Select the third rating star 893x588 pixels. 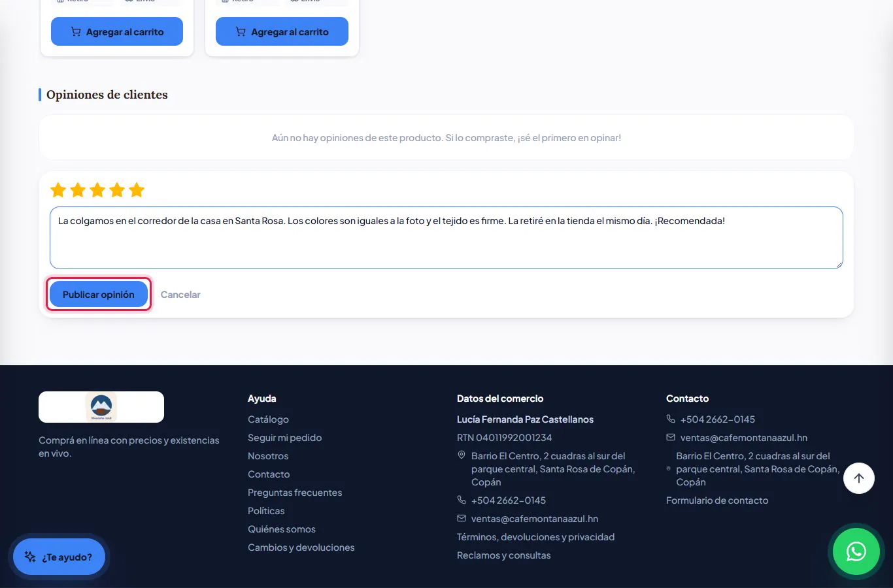coord(97,190)
